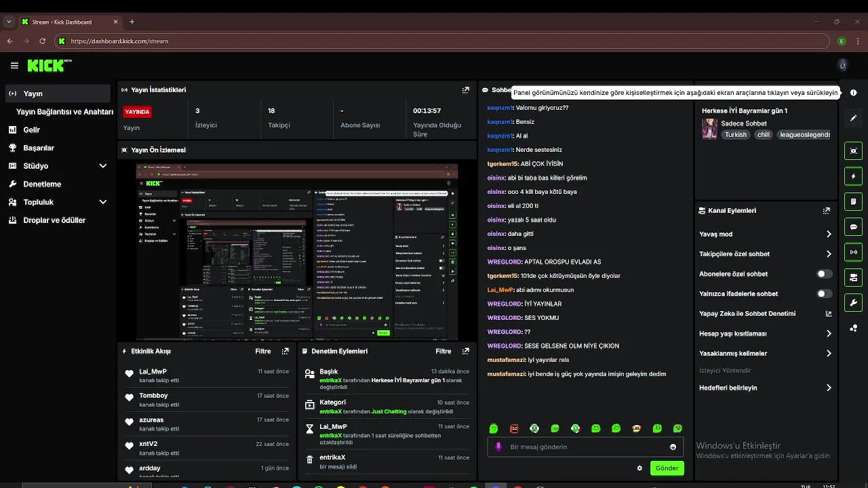Open Filtre in Etkinlik Akışı panel

(262, 351)
